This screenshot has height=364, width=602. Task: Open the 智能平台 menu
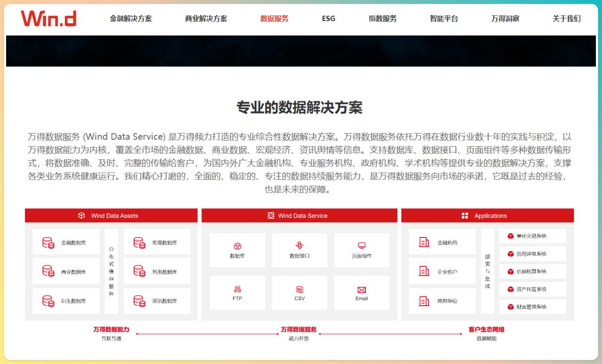point(444,19)
